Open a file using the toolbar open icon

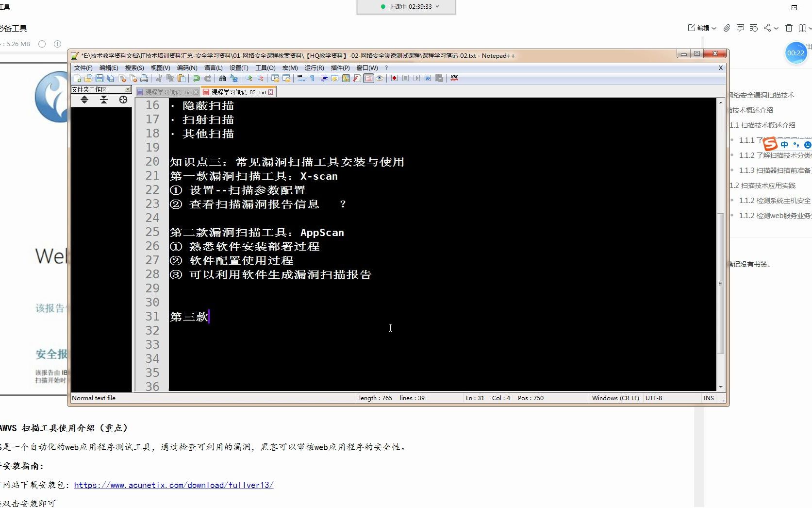(x=89, y=78)
